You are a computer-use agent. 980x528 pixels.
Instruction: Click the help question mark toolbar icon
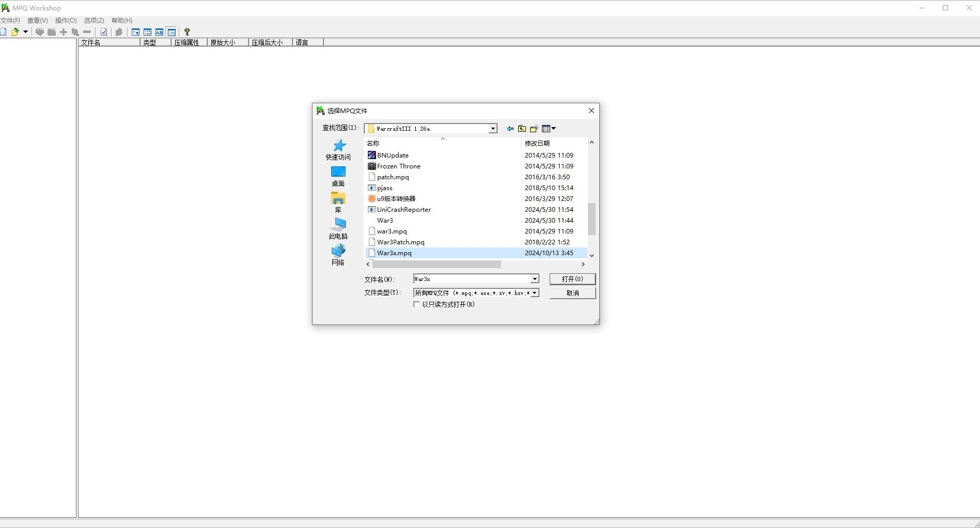pyautogui.click(x=187, y=32)
